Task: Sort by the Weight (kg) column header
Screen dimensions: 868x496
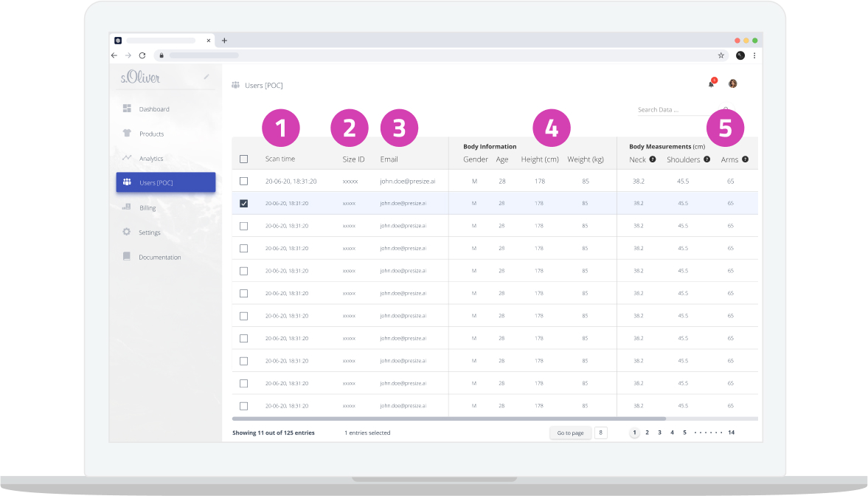Action: 585,159
